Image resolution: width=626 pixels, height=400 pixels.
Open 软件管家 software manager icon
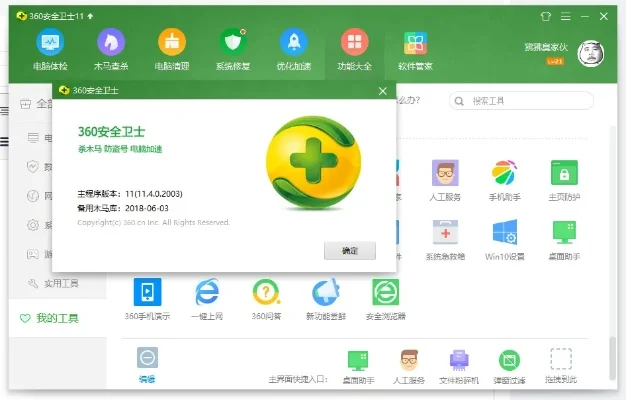[416, 44]
